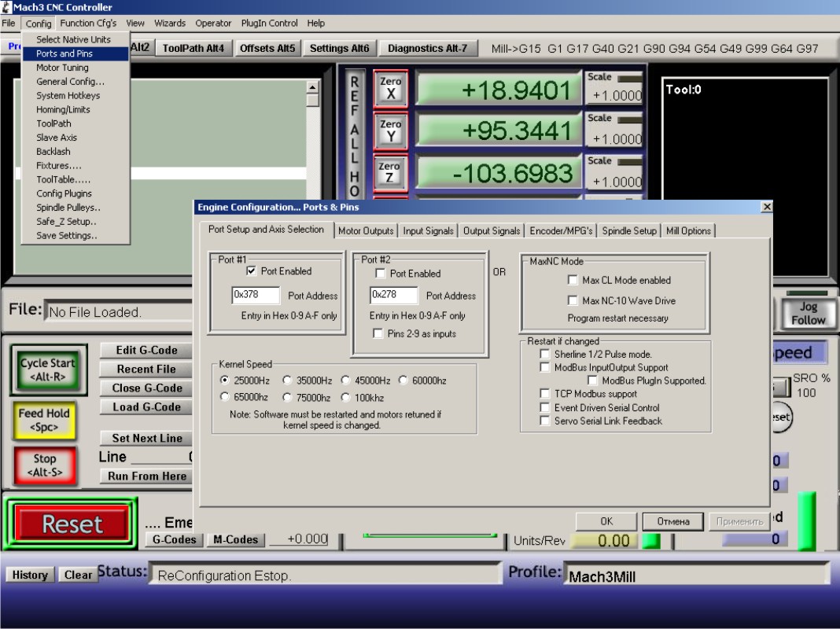This screenshot has width=840, height=629.
Task: Select 45000Hz kernel speed
Action: click(345, 381)
